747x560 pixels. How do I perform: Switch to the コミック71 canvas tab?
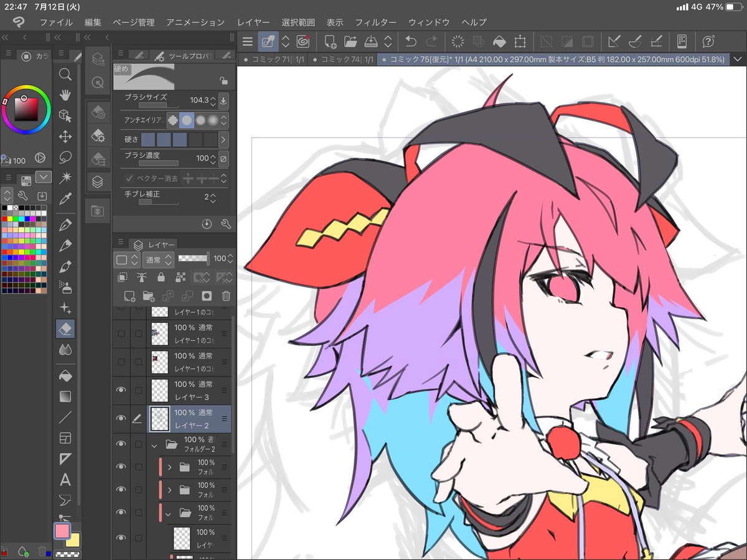click(273, 59)
